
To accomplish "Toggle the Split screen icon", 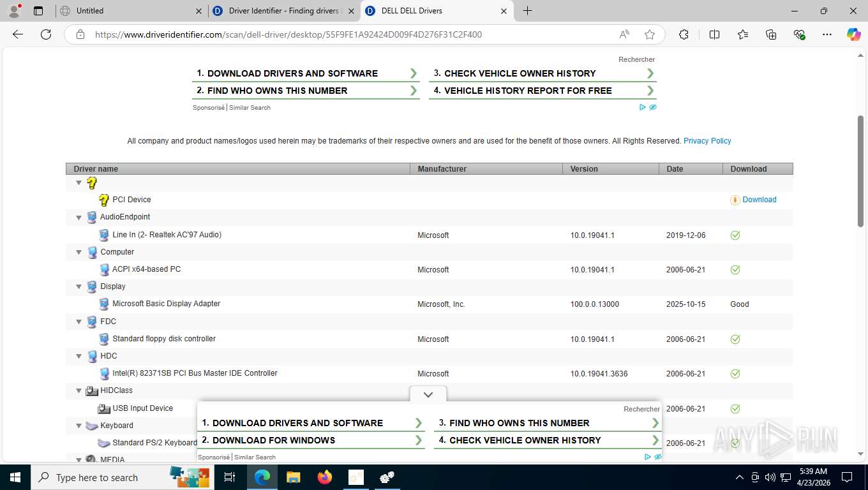I will coord(715,34).
